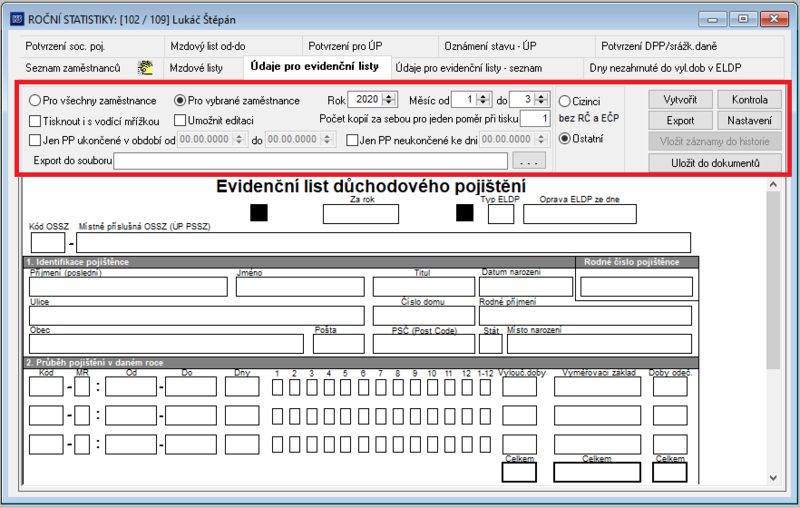Click the Rodné číslo pojištěnce field
Viewport: 800px width, 508px height.
[636, 287]
